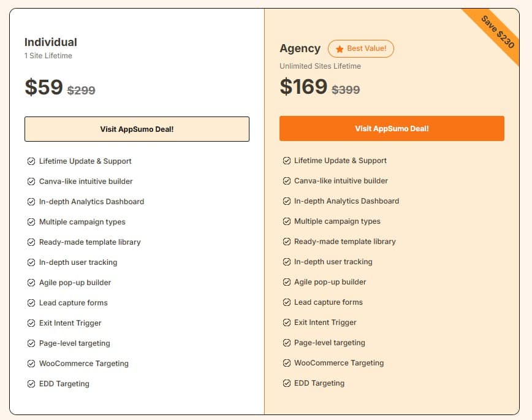Viewport: 532px width, 420px height.
Task: Click the checkmark beside WooCommerce Targeting
Action: 31,363
